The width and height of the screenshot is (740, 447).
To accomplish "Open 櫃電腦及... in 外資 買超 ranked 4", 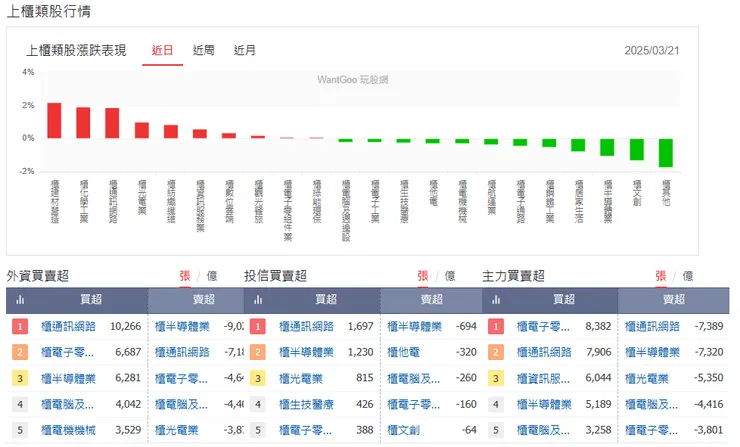I will (x=67, y=405).
